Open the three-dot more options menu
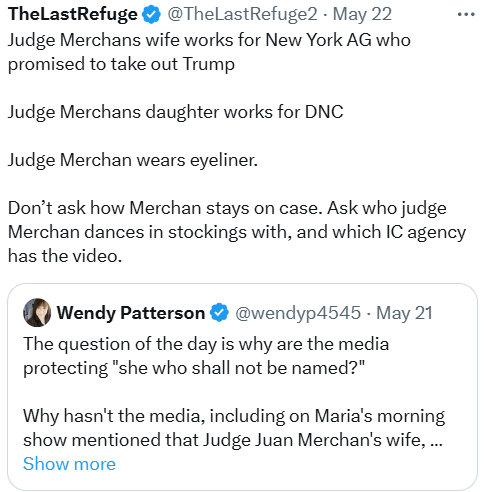Screen dimensions: 484x492 coord(466,14)
